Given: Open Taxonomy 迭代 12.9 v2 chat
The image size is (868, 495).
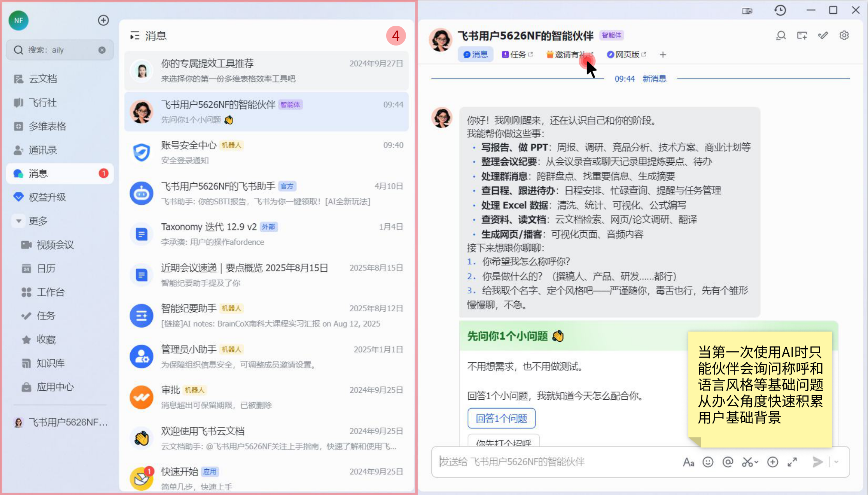Looking at the screenshot, I should tap(266, 234).
